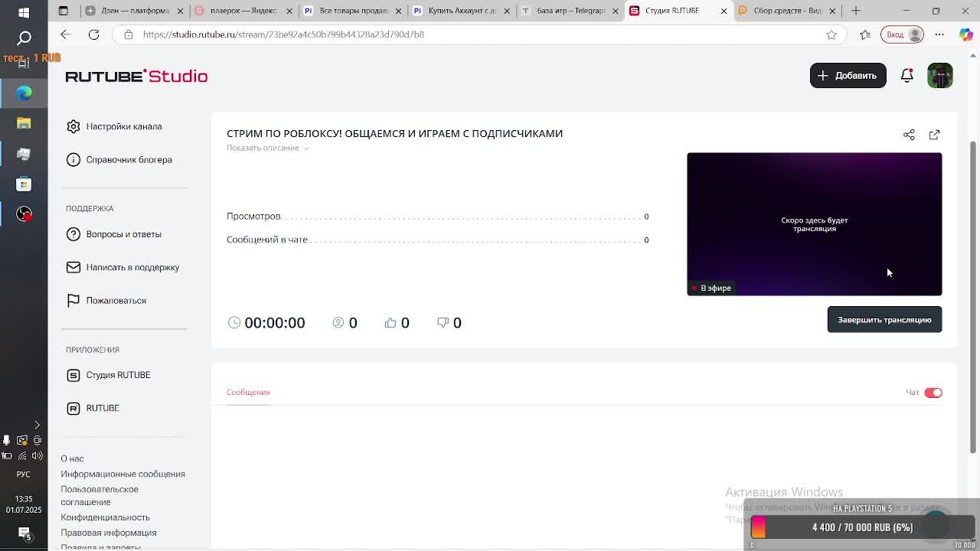Open the Пользовательское соглашение link
The height and width of the screenshot is (551, 980).
[x=100, y=495]
